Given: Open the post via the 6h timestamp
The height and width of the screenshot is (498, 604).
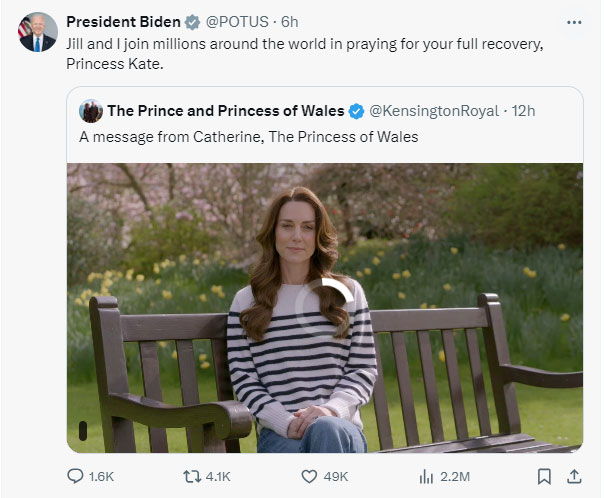Looking at the screenshot, I should pyautogui.click(x=290, y=21).
